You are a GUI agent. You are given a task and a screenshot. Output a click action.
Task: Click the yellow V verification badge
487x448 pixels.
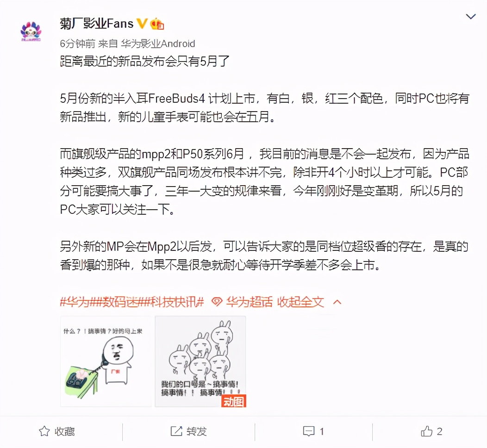[142, 23]
